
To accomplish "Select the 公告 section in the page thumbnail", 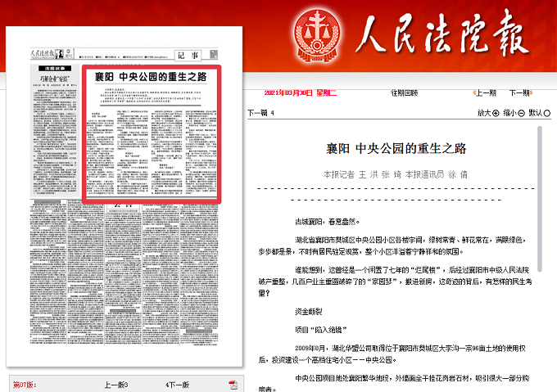I will coord(123,205).
